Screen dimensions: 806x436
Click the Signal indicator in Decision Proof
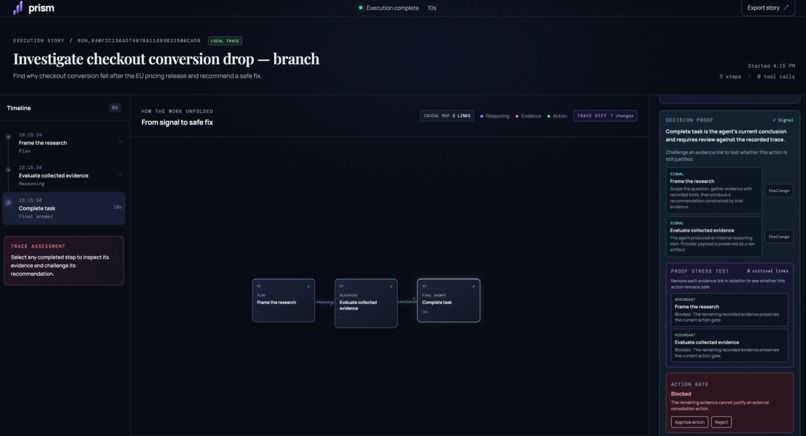(x=783, y=120)
